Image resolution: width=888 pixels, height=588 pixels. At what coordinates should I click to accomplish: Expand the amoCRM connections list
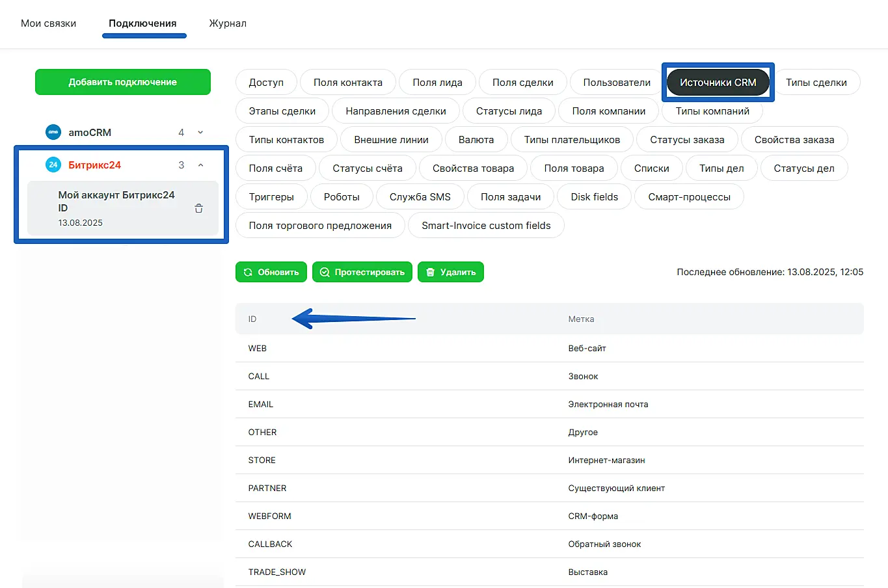pyautogui.click(x=200, y=133)
